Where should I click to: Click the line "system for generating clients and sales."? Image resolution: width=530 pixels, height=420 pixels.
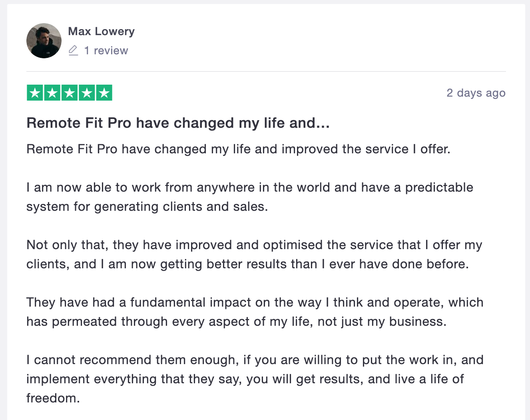[x=147, y=206]
